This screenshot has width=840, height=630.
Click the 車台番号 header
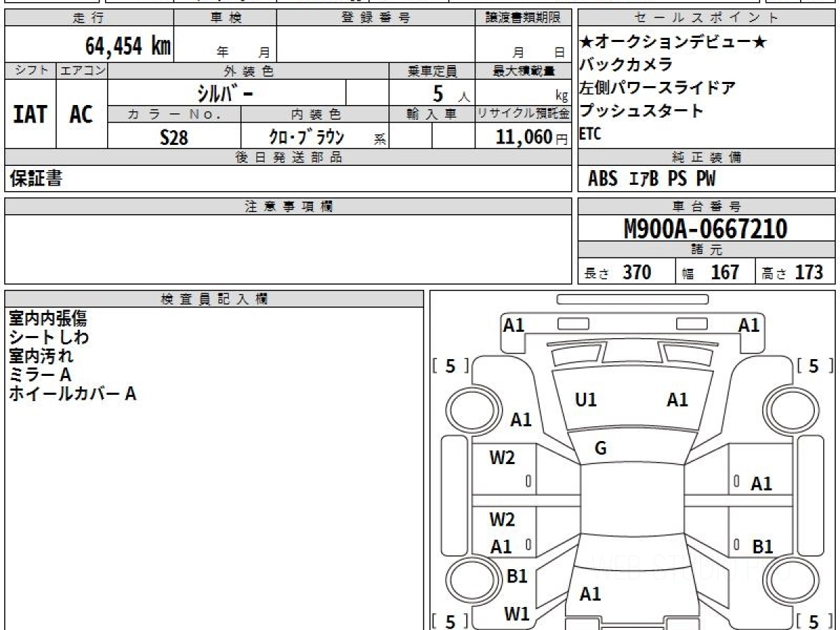point(707,206)
